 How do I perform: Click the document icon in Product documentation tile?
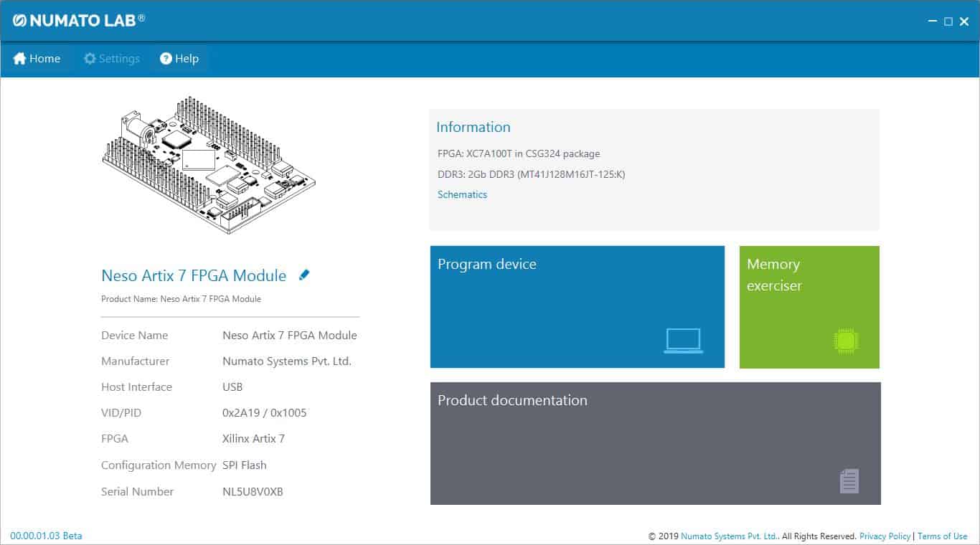pyautogui.click(x=849, y=480)
